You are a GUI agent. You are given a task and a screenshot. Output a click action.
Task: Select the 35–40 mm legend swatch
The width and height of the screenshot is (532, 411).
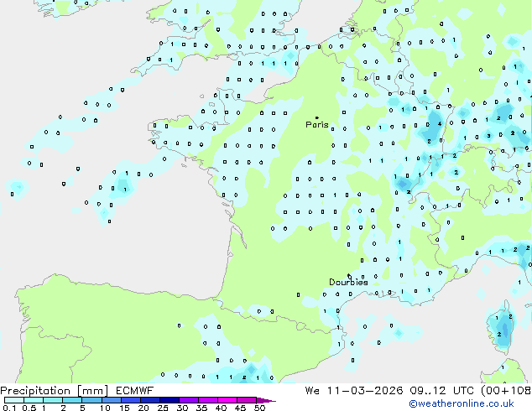point(207,400)
